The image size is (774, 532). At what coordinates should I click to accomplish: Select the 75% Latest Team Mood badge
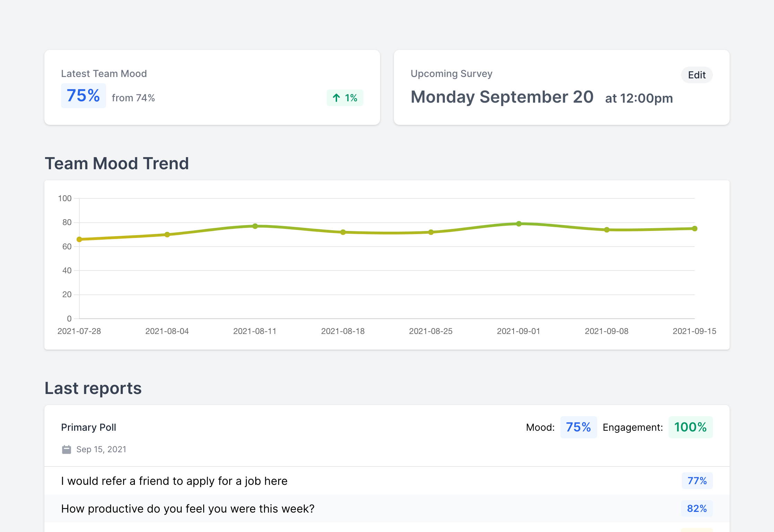(83, 96)
